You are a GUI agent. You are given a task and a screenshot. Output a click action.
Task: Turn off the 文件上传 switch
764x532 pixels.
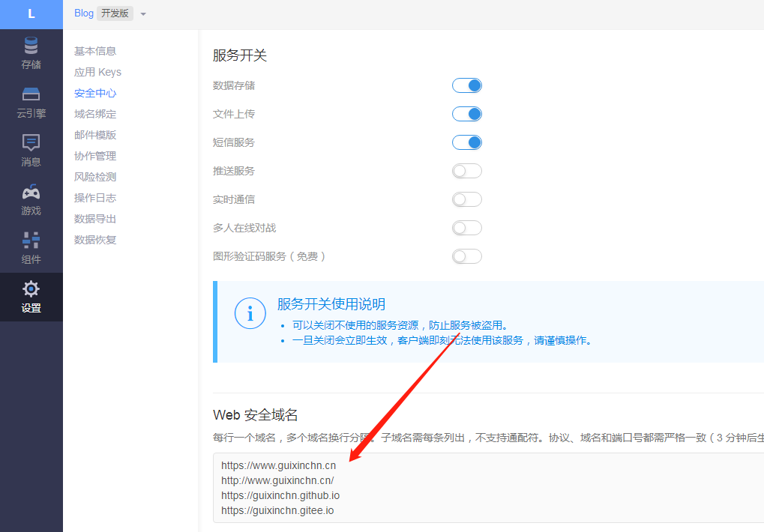(466, 114)
